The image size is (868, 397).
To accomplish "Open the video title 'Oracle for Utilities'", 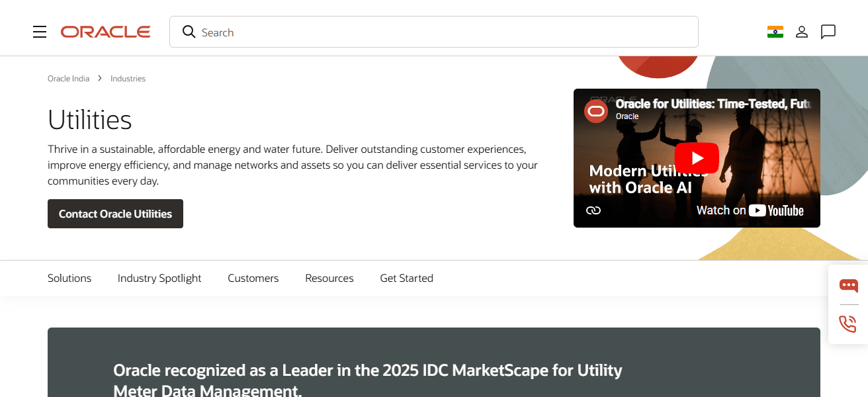I will click(x=713, y=104).
